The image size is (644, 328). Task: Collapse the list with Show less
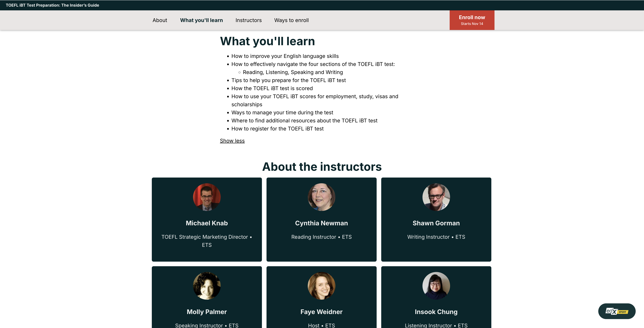(x=232, y=141)
